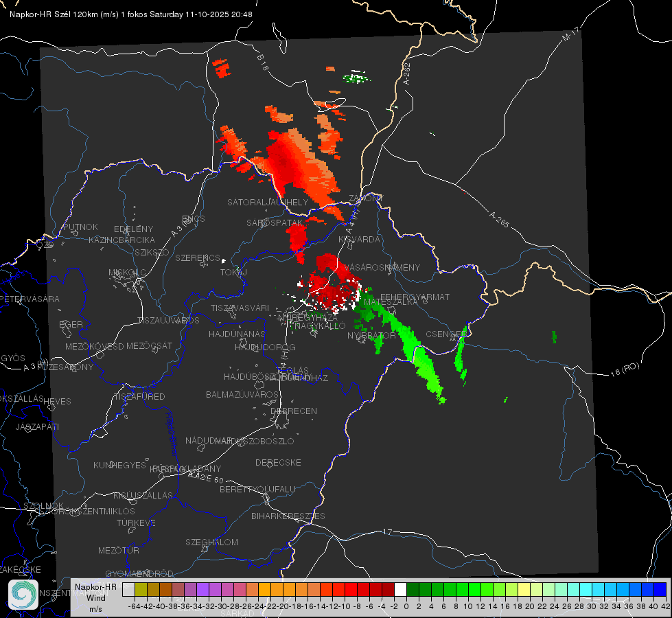Click the HAJDÚNÁNÁS label

tap(237, 334)
